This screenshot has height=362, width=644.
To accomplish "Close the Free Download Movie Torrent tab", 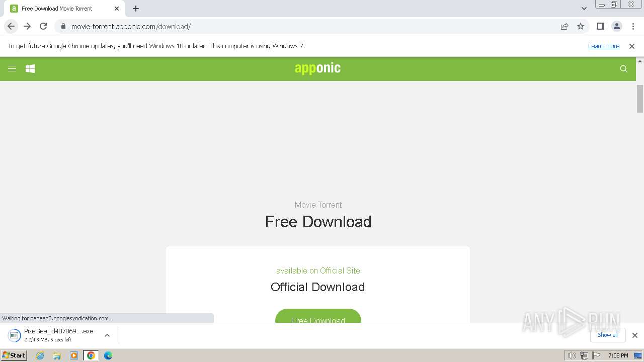I will tap(117, 9).
